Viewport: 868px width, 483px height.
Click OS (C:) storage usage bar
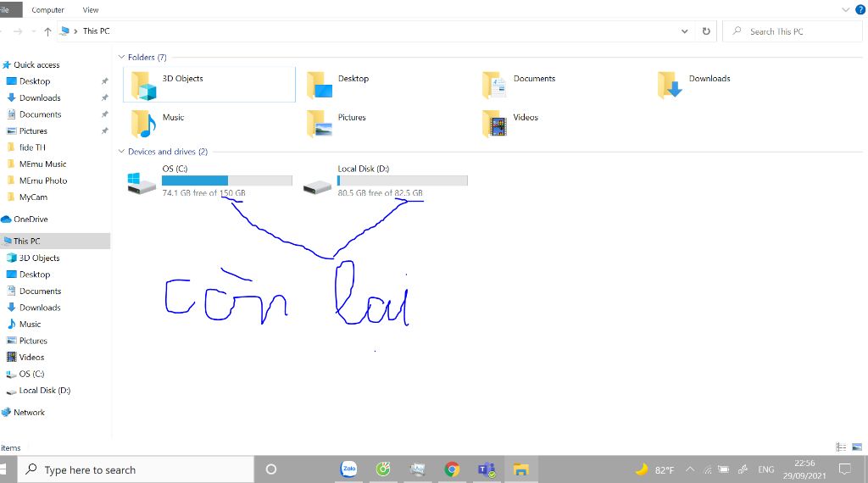(x=227, y=180)
